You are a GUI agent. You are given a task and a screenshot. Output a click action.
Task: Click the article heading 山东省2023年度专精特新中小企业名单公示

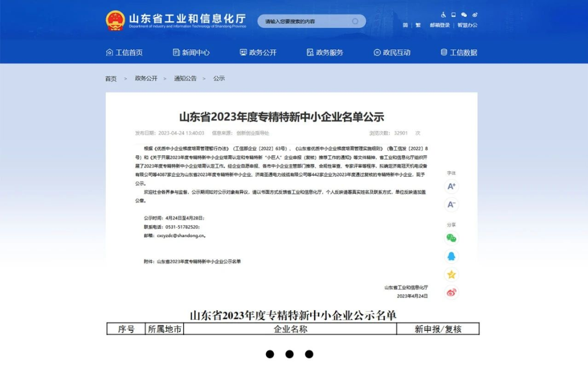point(282,117)
